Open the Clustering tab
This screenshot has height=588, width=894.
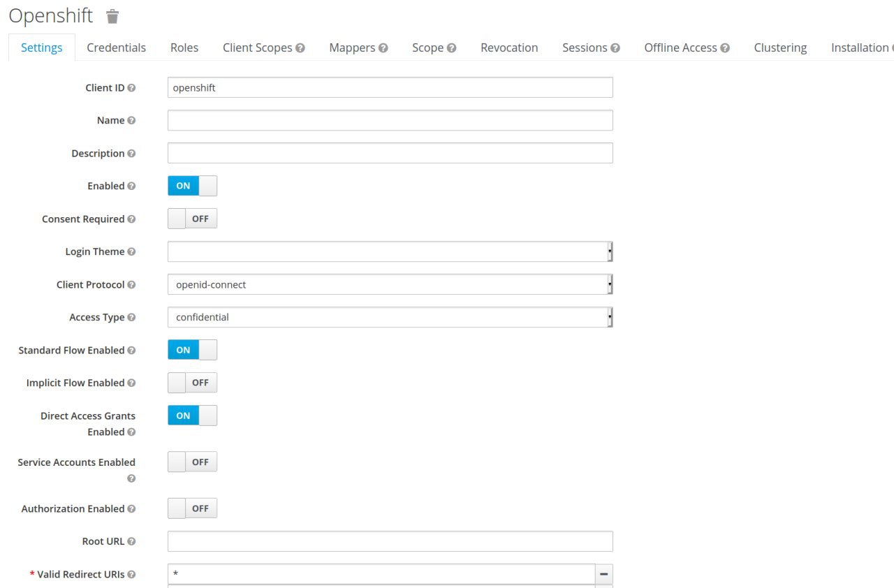click(780, 47)
